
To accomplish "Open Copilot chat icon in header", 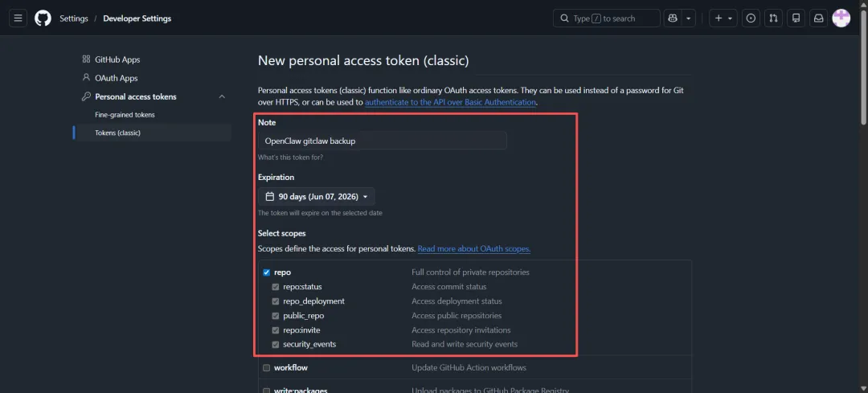I will tap(673, 18).
